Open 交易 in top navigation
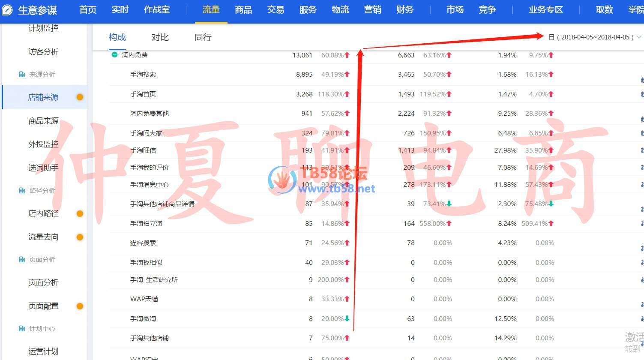Image resolution: width=644 pixels, height=360 pixels. 276,10
